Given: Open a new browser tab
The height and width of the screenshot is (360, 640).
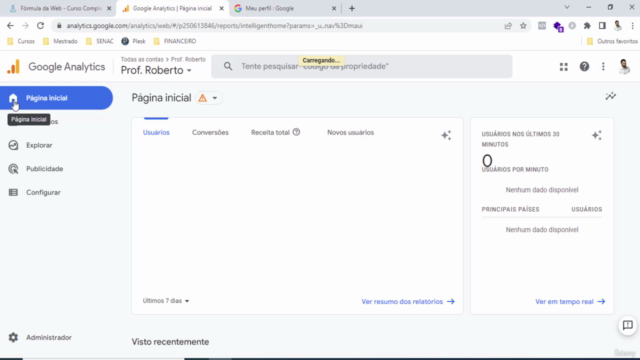Looking at the screenshot, I should tap(352, 8).
